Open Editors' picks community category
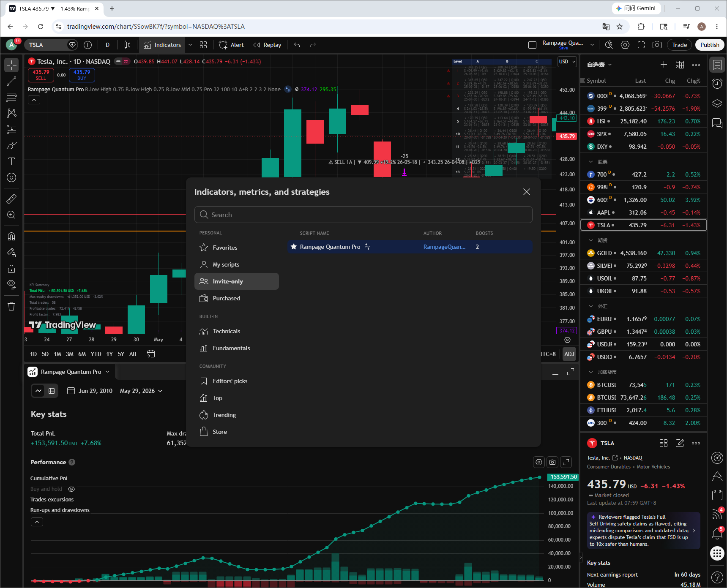 pos(237,381)
